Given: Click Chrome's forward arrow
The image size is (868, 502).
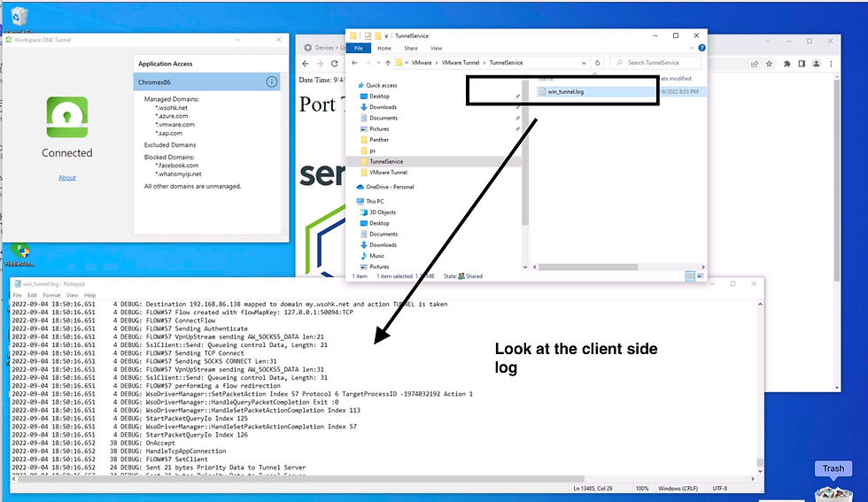Looking at the screenshot, I should click(320, 64).
